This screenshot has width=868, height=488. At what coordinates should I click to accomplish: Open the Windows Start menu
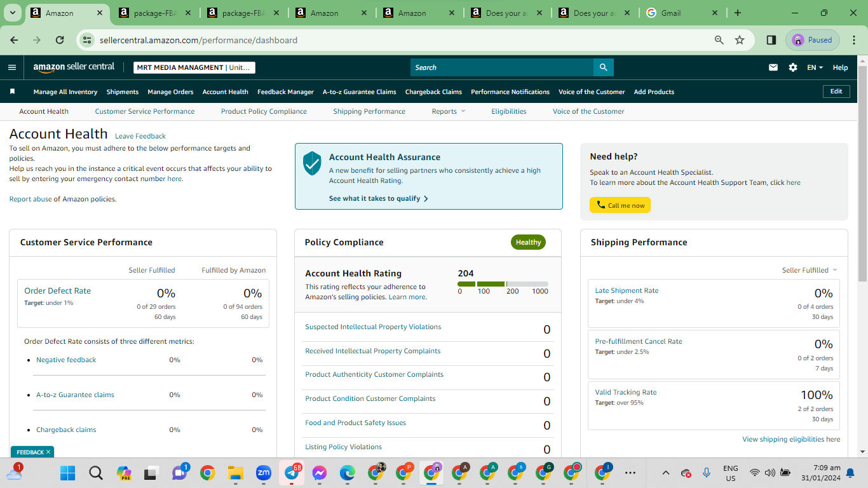[67, 473]
